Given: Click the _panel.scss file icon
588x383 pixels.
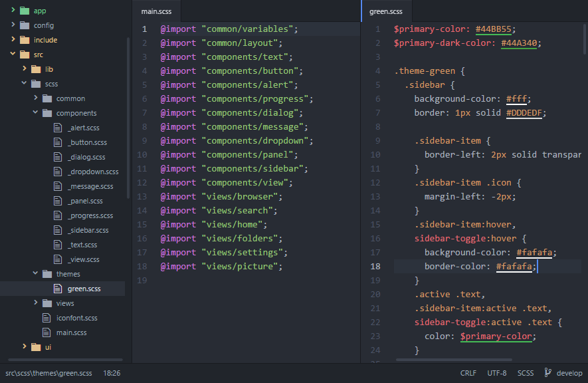Looking at the screenshot, I should coord(58,201).
